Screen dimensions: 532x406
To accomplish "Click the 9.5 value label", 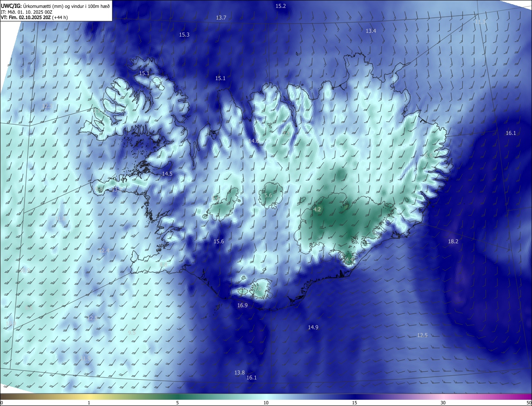I will [x=132, y=333].
